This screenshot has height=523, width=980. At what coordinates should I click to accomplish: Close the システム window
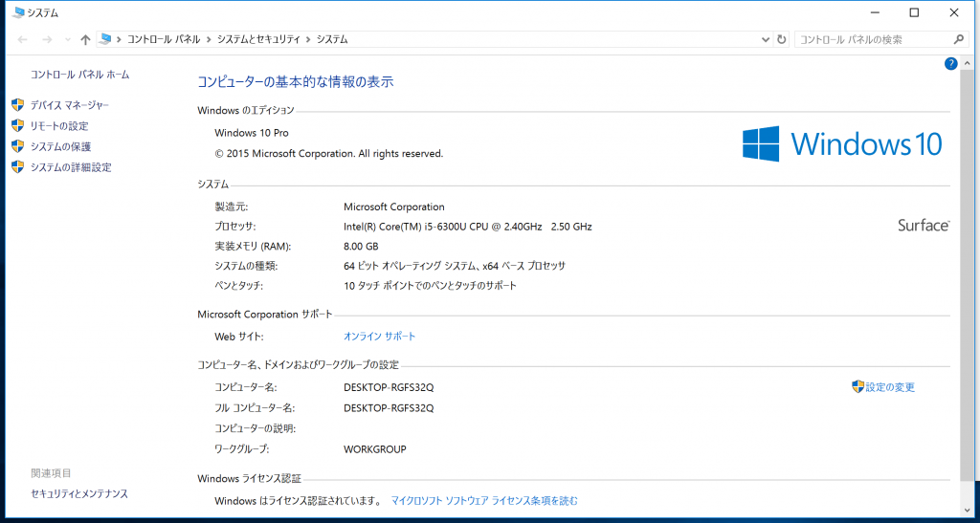(x=954, y=12)
